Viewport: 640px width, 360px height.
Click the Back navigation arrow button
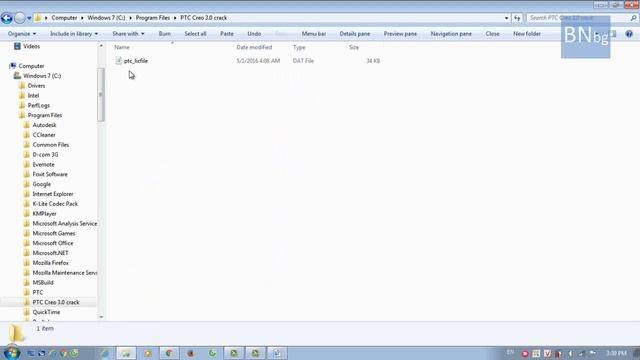click(7, 18)
